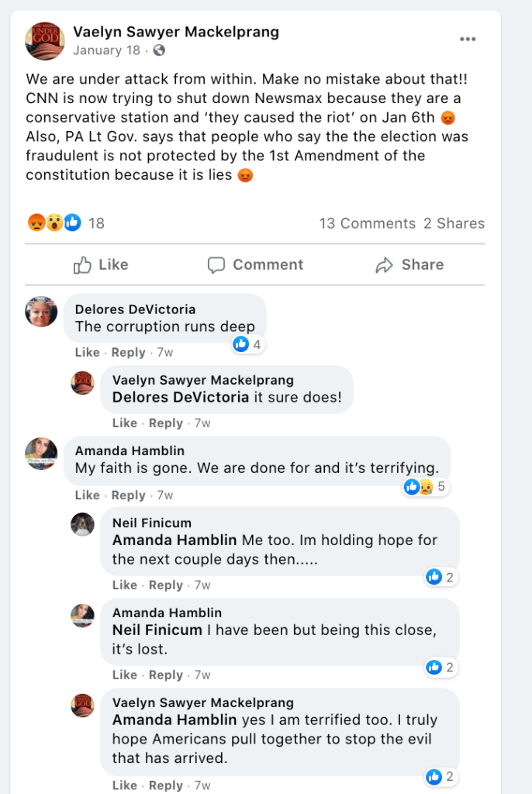The width and height of the screenshot is (532, 794).
Task: Reply to Neil Finicum's comment
Action: pos(165,585)
